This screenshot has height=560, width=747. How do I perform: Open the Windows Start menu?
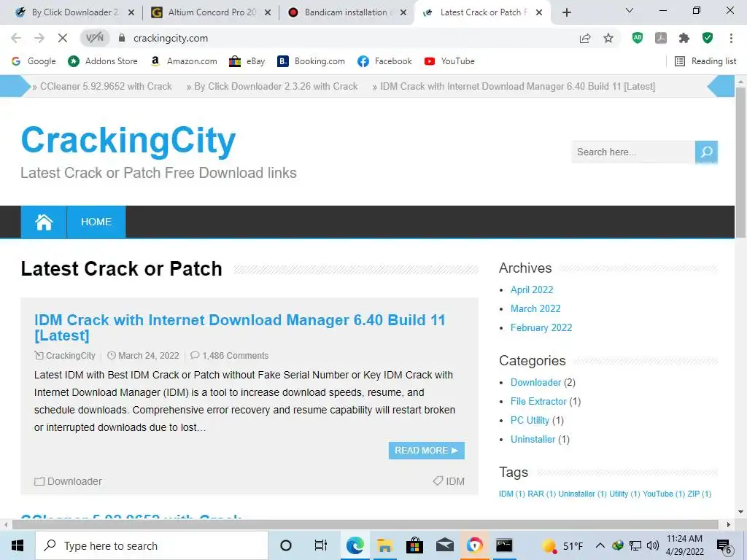18,545
